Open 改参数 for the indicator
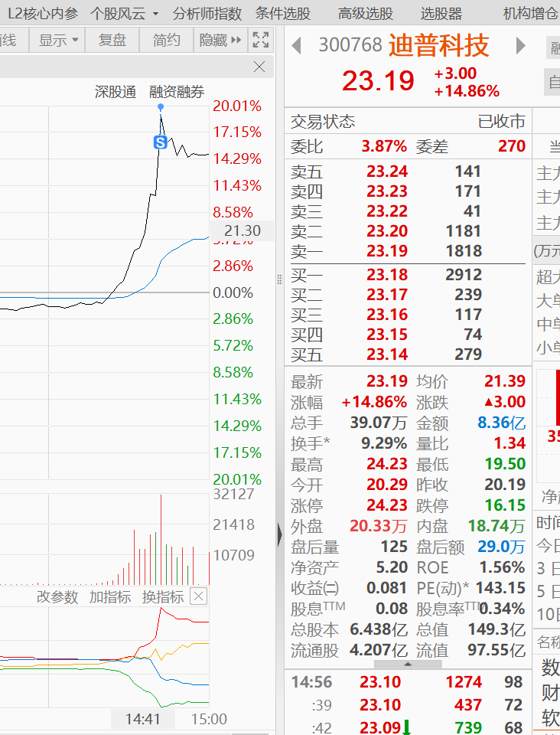560x735 pixels. tap(57, 596)
